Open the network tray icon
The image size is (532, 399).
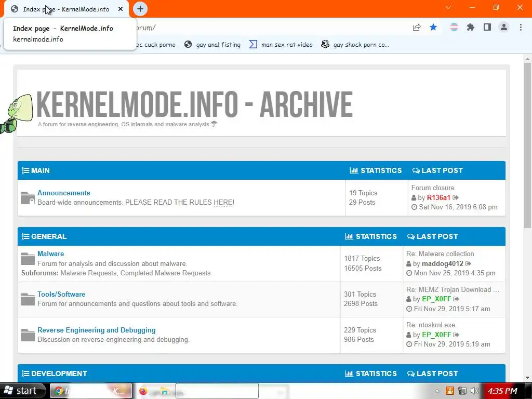click(462, 391)
